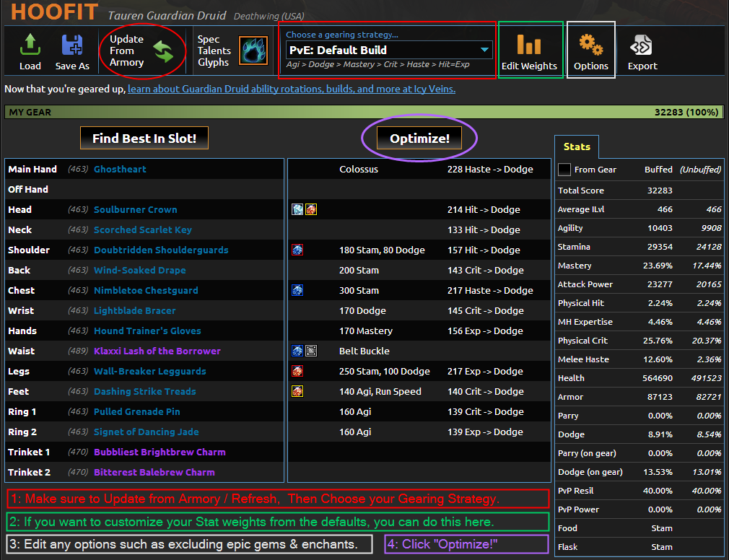Screen dimensions: 729x560
Task: Click the 160 Agi enchant on Ring 1
Action: [355, 412]
